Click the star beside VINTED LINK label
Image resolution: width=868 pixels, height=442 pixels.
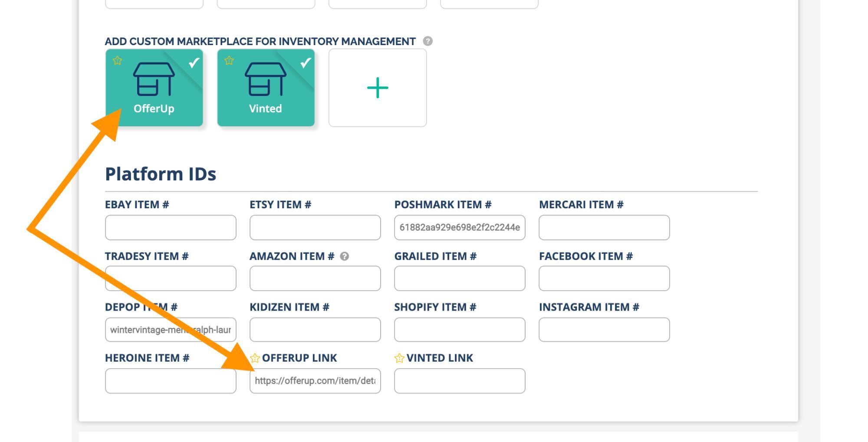click(399, 358)
